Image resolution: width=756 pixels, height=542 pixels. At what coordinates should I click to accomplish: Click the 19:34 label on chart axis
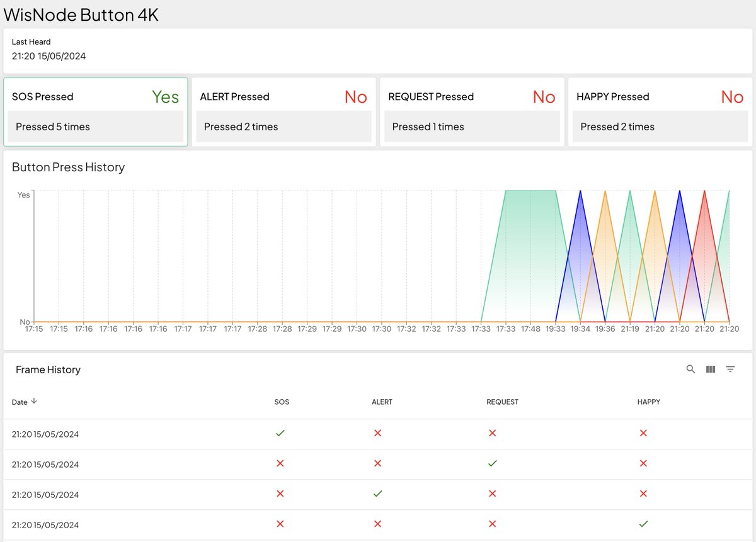[x=580, y=329]
